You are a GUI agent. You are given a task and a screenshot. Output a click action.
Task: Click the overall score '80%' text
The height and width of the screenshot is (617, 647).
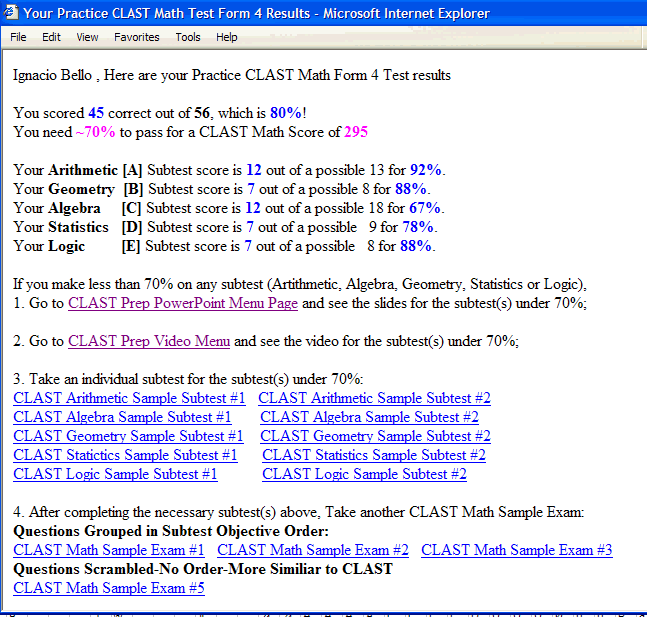[286, 113]
